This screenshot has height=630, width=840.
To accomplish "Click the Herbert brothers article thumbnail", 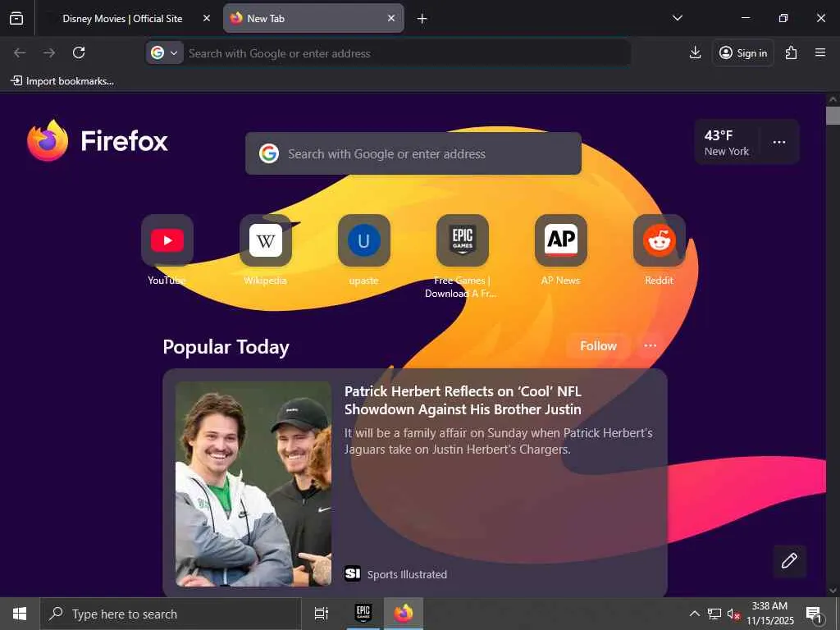I will (253, 484).
